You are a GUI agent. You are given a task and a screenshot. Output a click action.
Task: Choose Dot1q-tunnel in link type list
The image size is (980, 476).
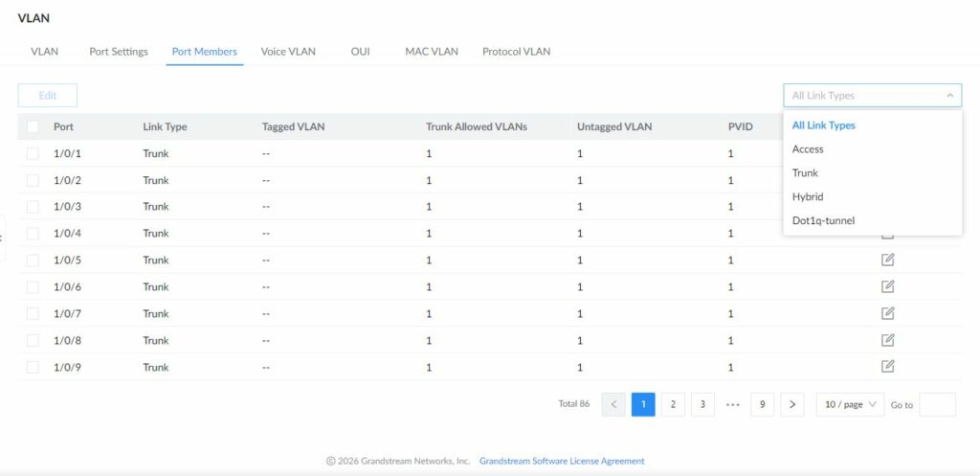(x=873, y=220)
